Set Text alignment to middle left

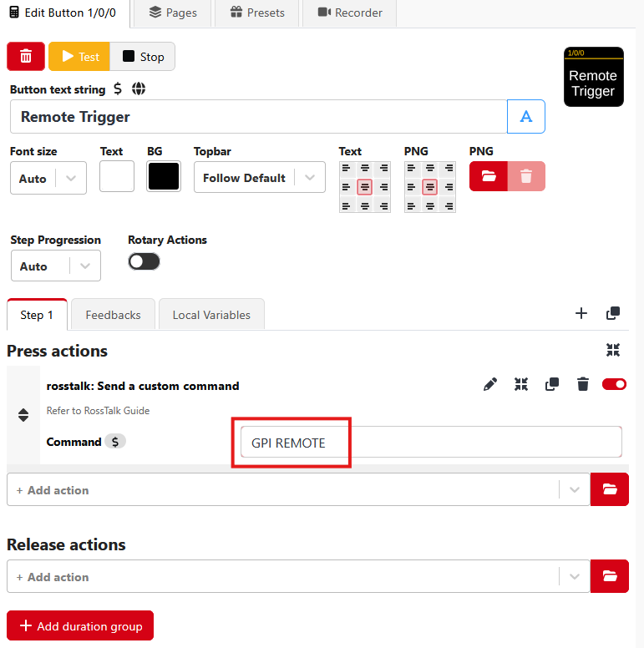coord(347,187)
